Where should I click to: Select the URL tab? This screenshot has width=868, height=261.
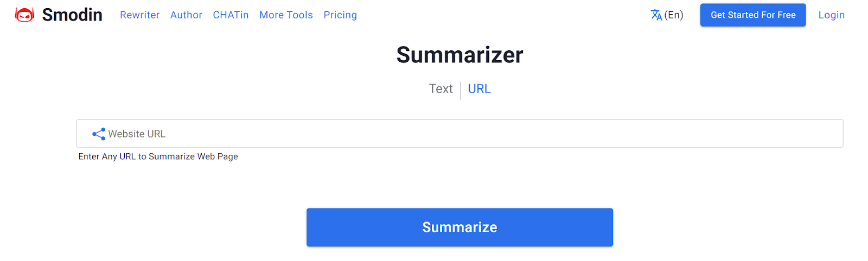[479, 89]
